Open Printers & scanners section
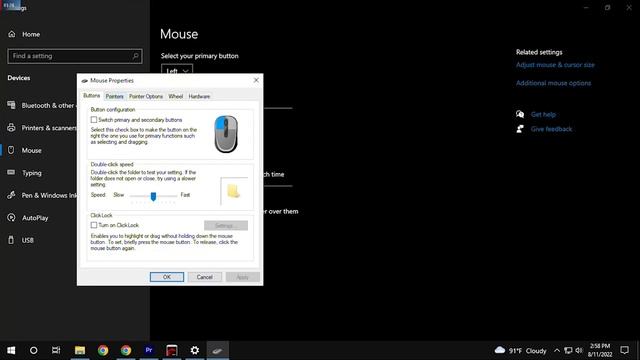This screenshot has width=640, height=360. (x=41, y=128)
